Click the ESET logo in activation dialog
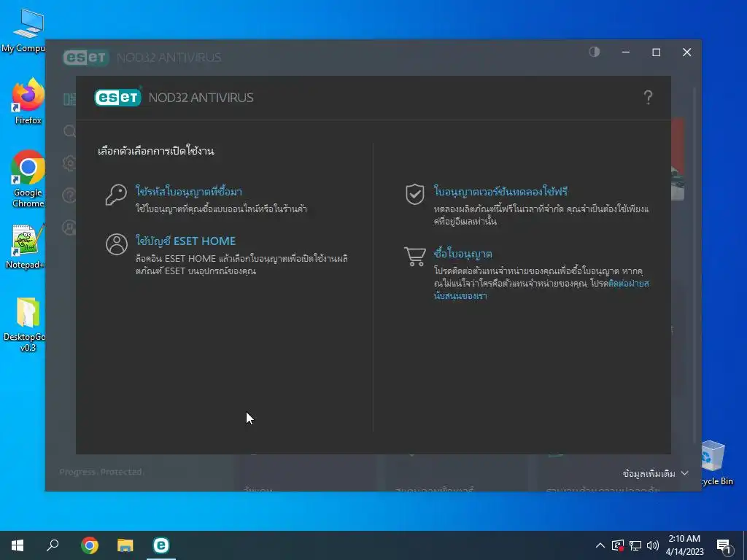This screenshot has height=560, width=747. [x=117, y=97]
